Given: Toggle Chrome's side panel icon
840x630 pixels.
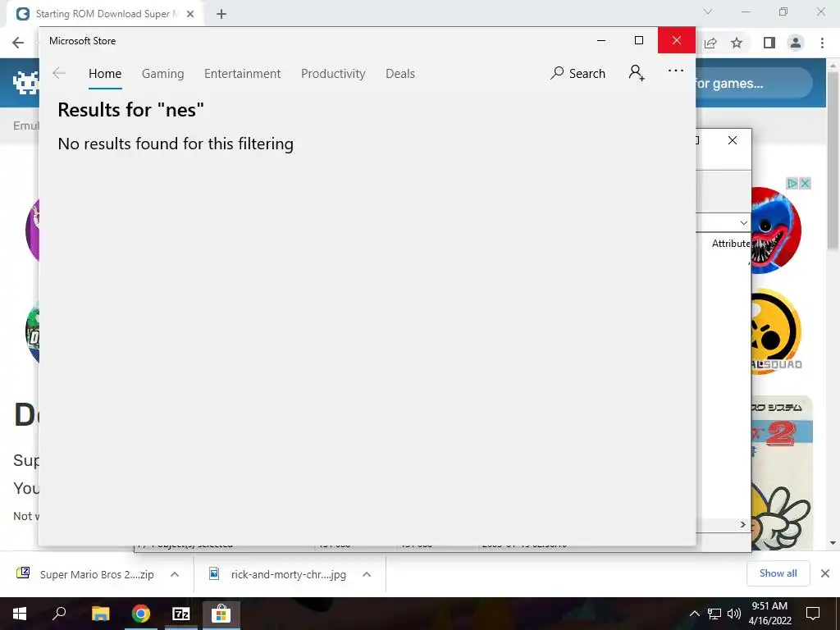Looking at the screenshot, I should click(x=769, y=43).
